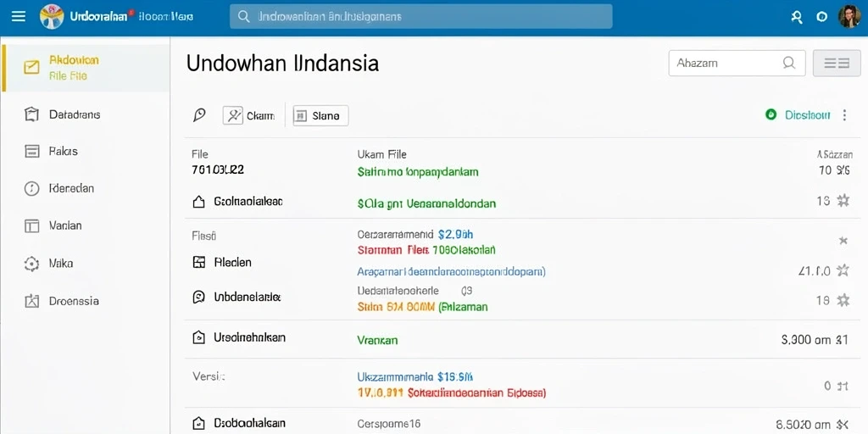Open the three-dot more options menu

point(845,115)
